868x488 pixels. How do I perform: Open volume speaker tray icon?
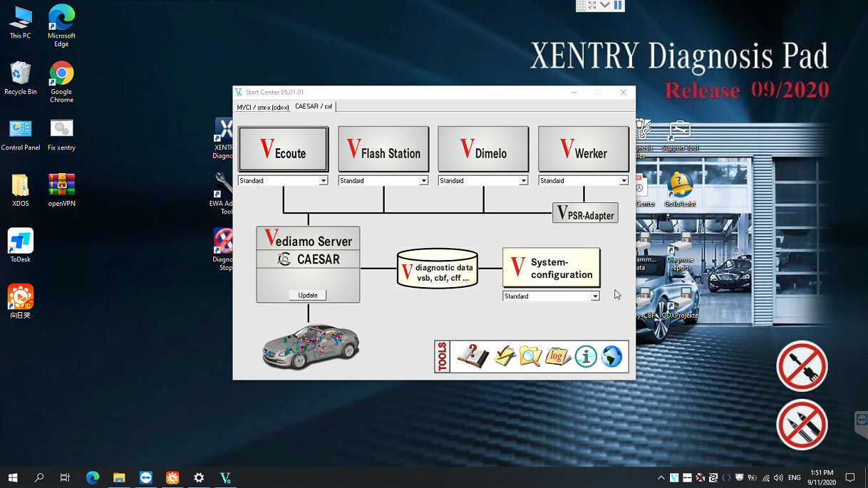coord(778,477)
